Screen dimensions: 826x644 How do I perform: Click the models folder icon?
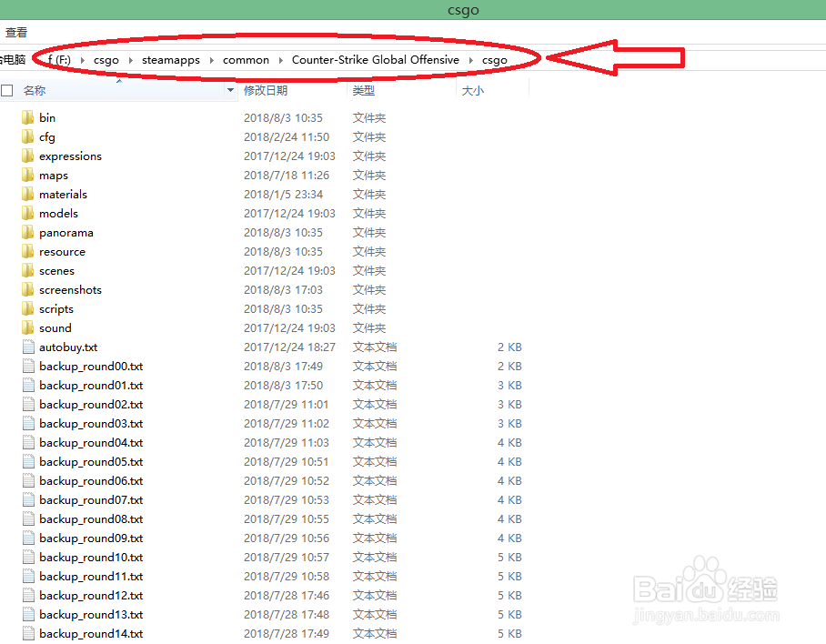(28, 213)
